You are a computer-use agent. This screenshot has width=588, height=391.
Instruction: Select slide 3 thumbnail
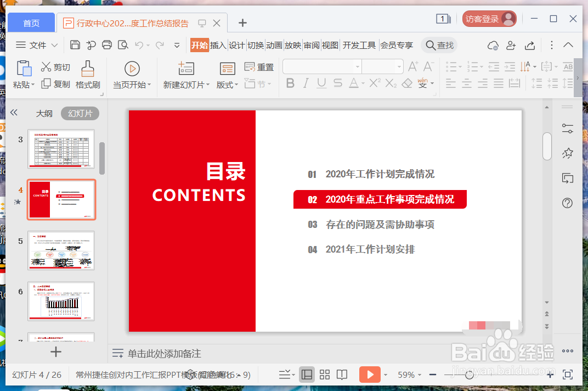click(x=61, y=148)
